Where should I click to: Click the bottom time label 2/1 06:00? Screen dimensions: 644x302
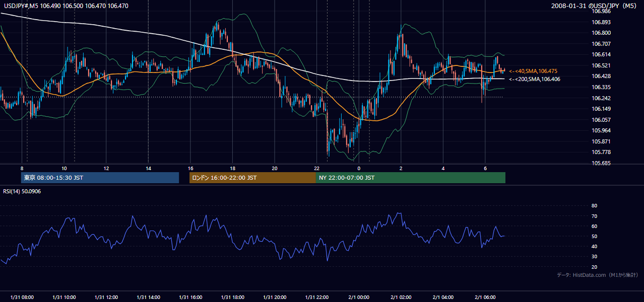tap(485, 297)
